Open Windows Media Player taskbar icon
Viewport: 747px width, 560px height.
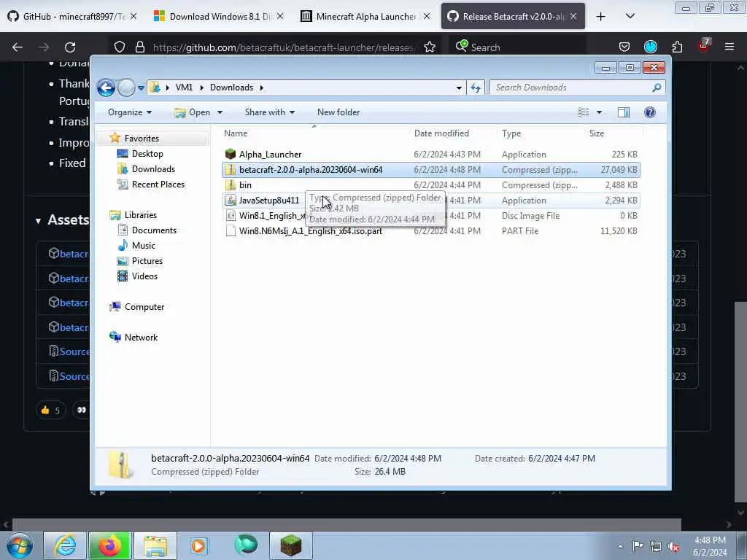tap(198, 545)
